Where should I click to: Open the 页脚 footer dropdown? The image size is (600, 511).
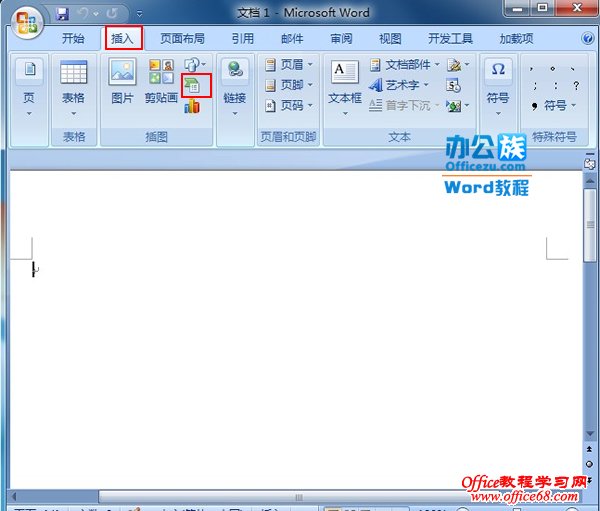(289, 85)
